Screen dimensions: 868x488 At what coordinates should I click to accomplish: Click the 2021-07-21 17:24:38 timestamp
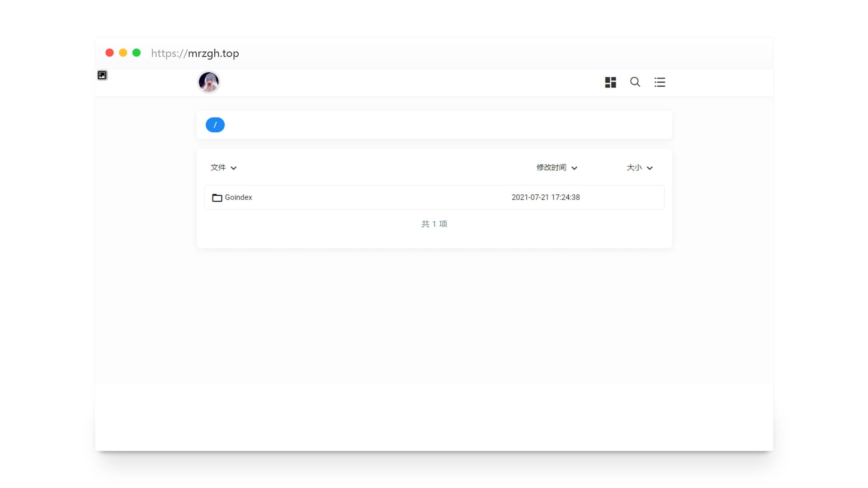click(545, 197)
